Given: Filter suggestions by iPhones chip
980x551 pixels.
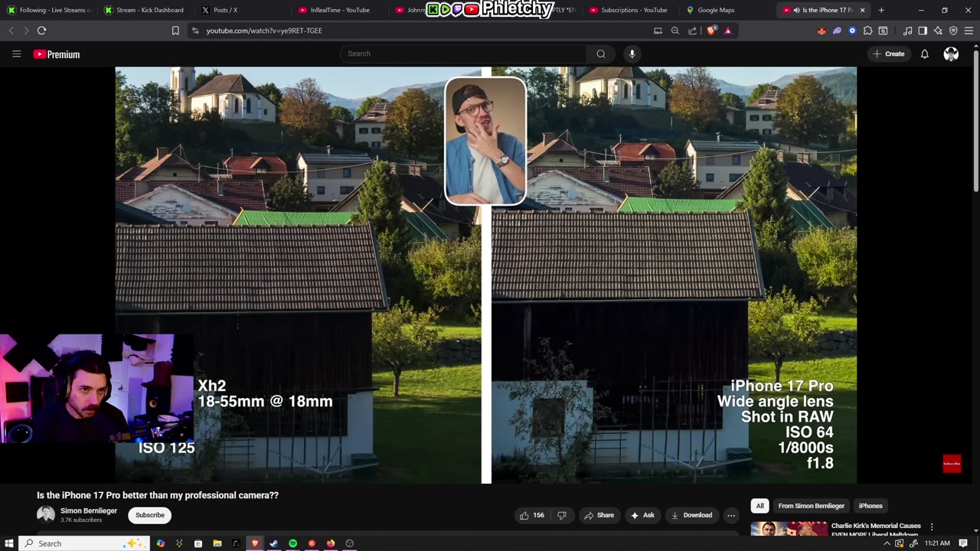Looking at the screenshot, I should (x=871, y=506).
